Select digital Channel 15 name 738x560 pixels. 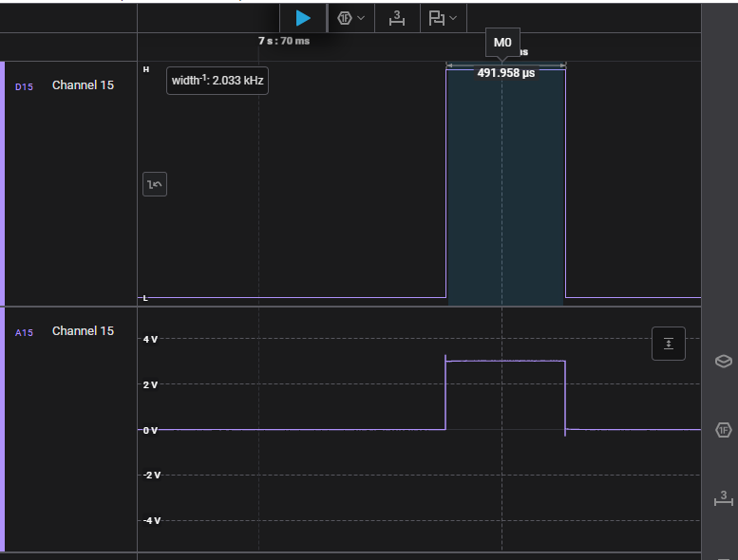pos(83,85)
